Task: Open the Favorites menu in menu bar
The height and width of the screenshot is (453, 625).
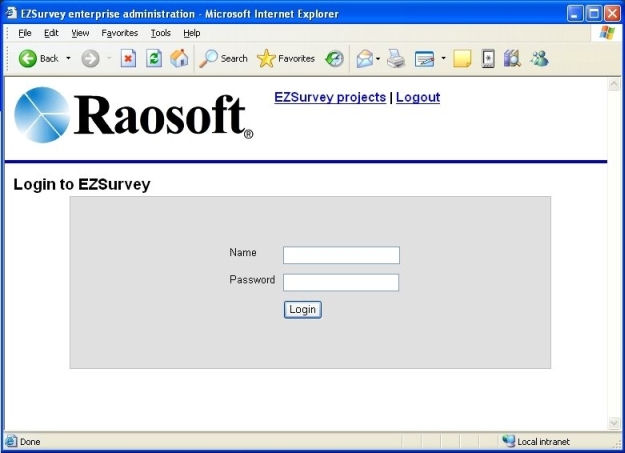Action: 119,33
